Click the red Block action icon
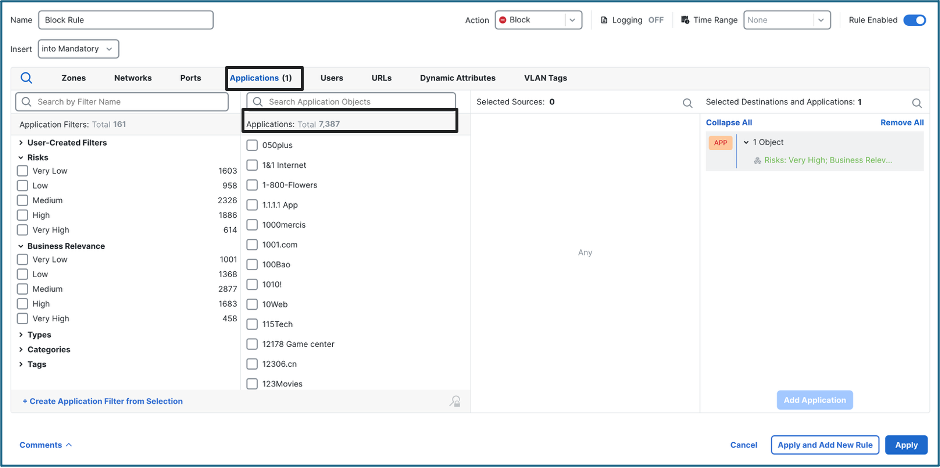This screenshot has width=940, height=468. 502,20
